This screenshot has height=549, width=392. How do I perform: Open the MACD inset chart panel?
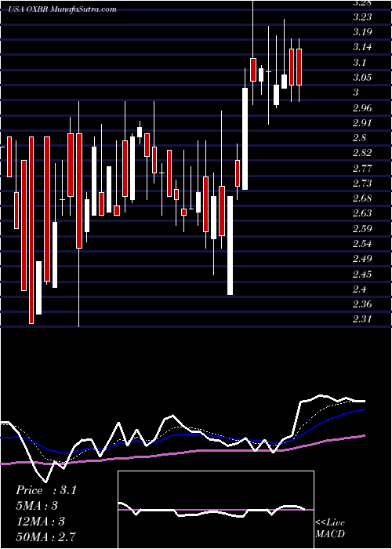216,510
